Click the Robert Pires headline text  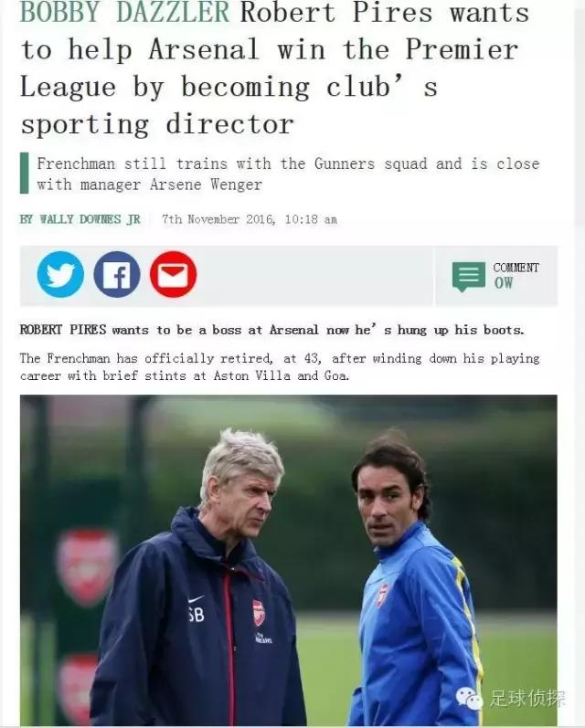click(x=275, y=69)
